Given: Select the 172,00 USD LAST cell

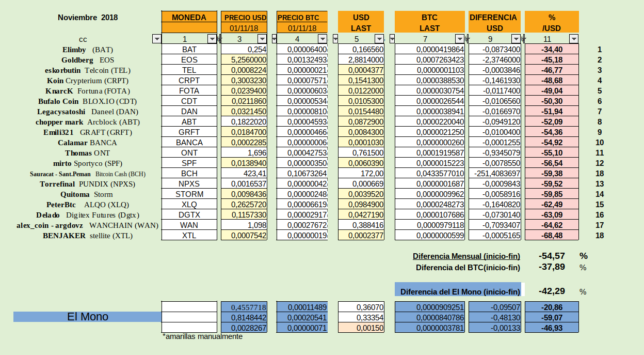Looking at the screenshot, I should (361, 173).
